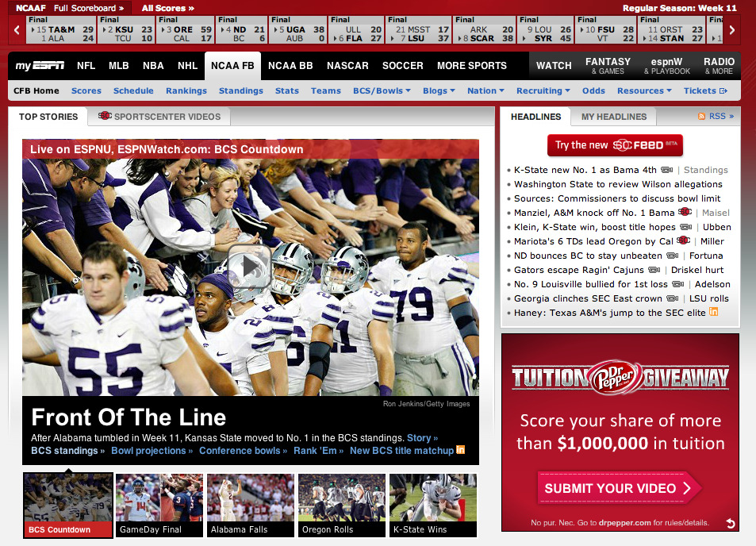The image size is (756, 546).
Task: Open the All Scores link
Action: 168,8
